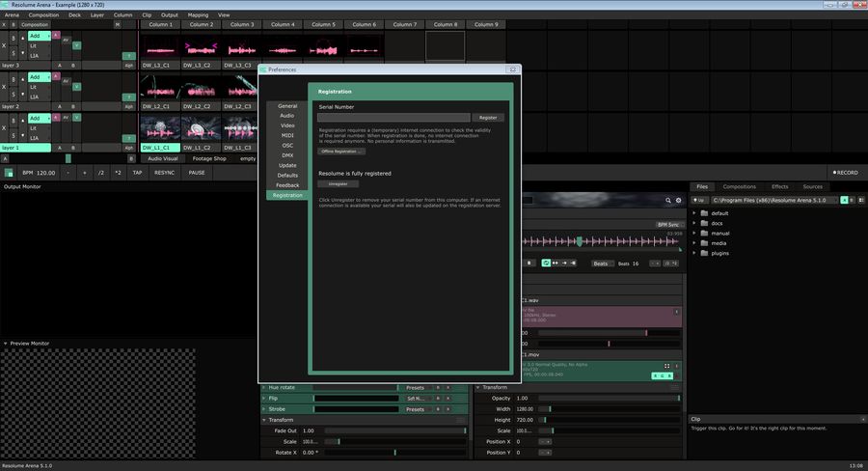Click the Column 5 header

[x=323, y=24]
